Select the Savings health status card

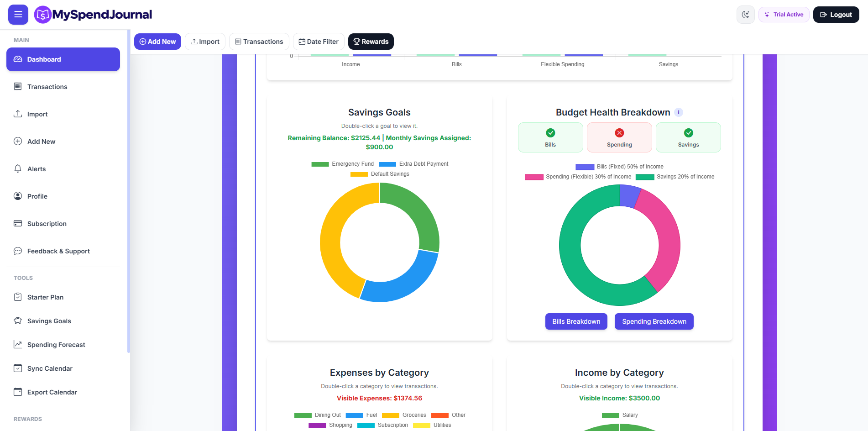pos(688,137)
